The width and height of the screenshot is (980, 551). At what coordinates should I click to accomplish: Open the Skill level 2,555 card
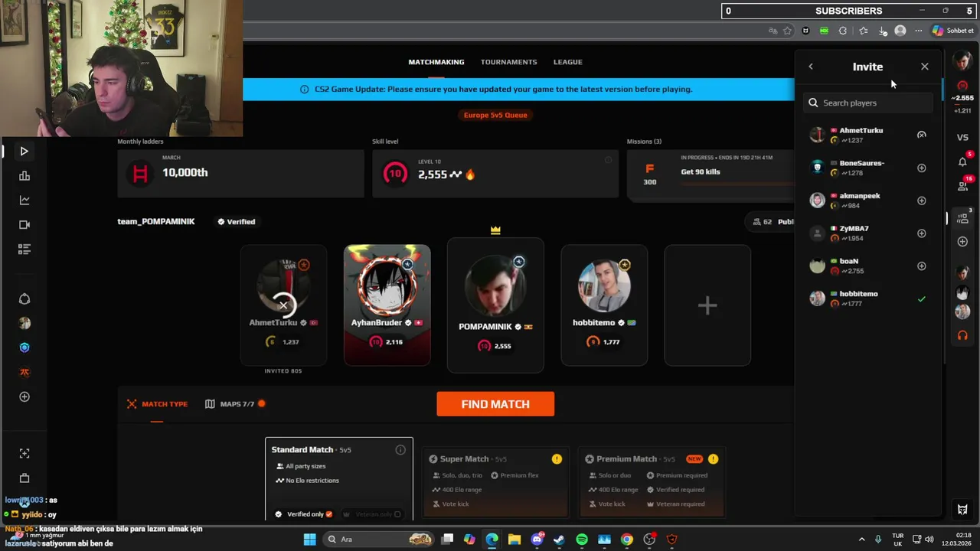click(x=495, y=174)
